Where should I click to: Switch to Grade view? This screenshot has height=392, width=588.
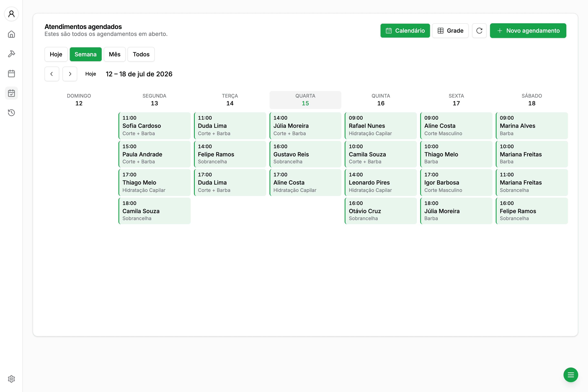450,30
